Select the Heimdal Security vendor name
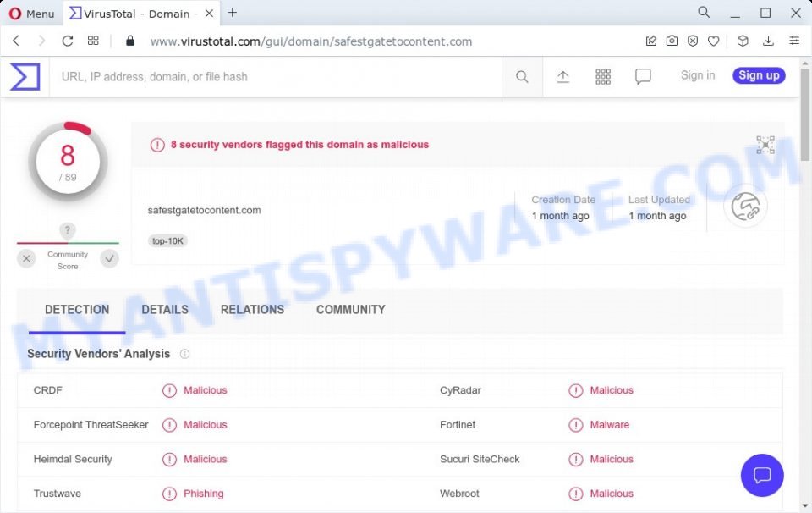Screen dimensions: 812x513 pyautogui.click(x=73, y=459)
